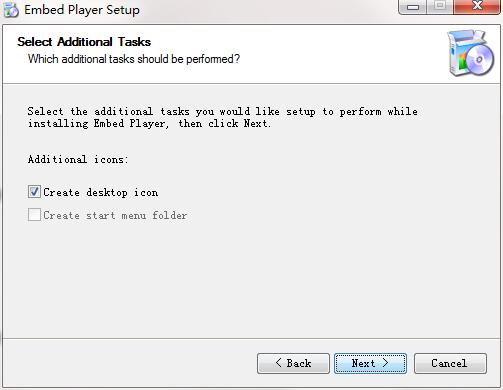
Task: Close the setup window with X
Action: coord(477,7)
